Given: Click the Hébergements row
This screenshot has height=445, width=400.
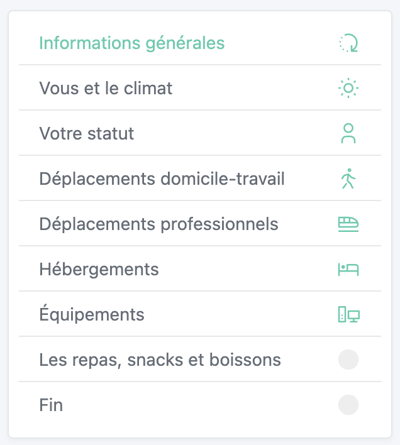Looking at the screenshot, I should point(200,269).
